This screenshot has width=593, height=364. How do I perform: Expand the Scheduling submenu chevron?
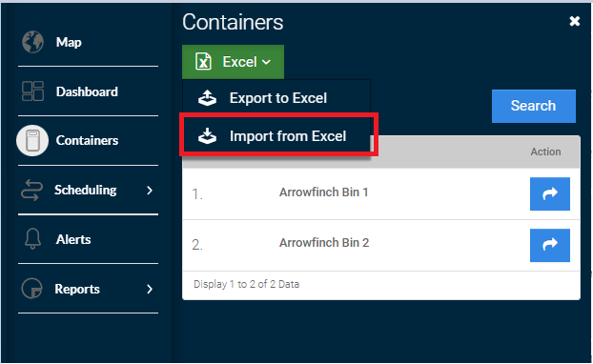coord(150,191)
